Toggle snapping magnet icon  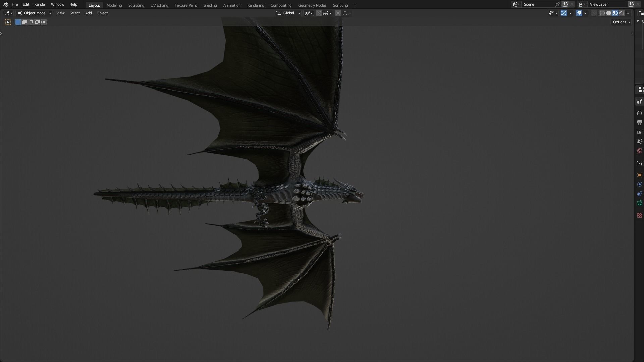point(319,13)
